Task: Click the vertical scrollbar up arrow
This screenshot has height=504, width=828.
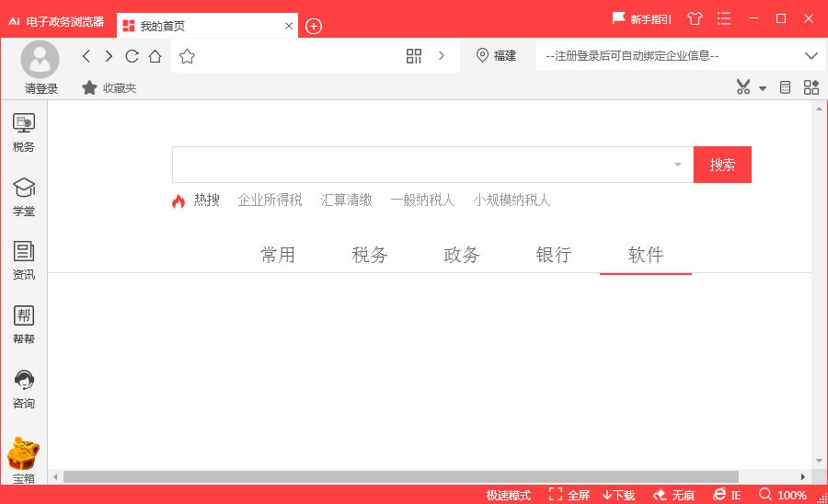Action: 819,109
